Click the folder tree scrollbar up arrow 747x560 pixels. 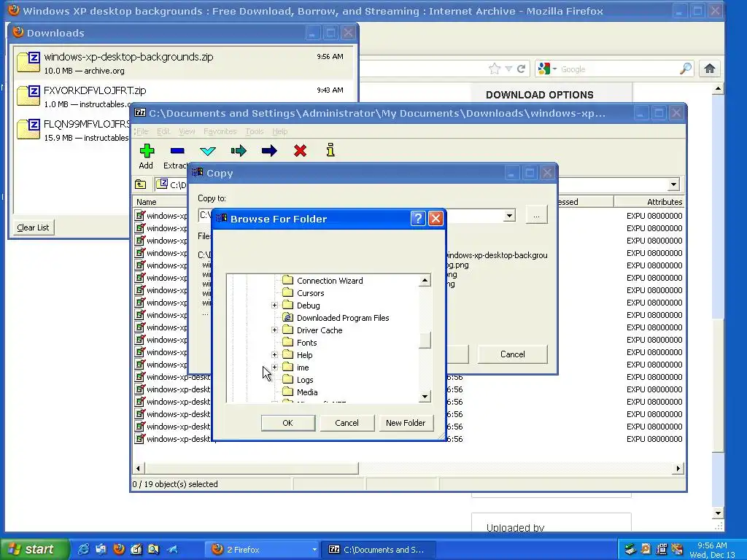coord(425,281)
